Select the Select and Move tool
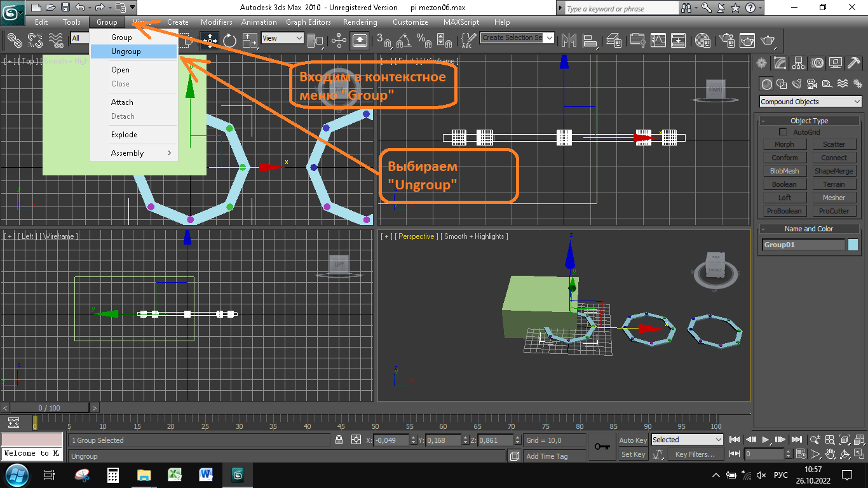 pyautogui.click(x=209, y=41)
